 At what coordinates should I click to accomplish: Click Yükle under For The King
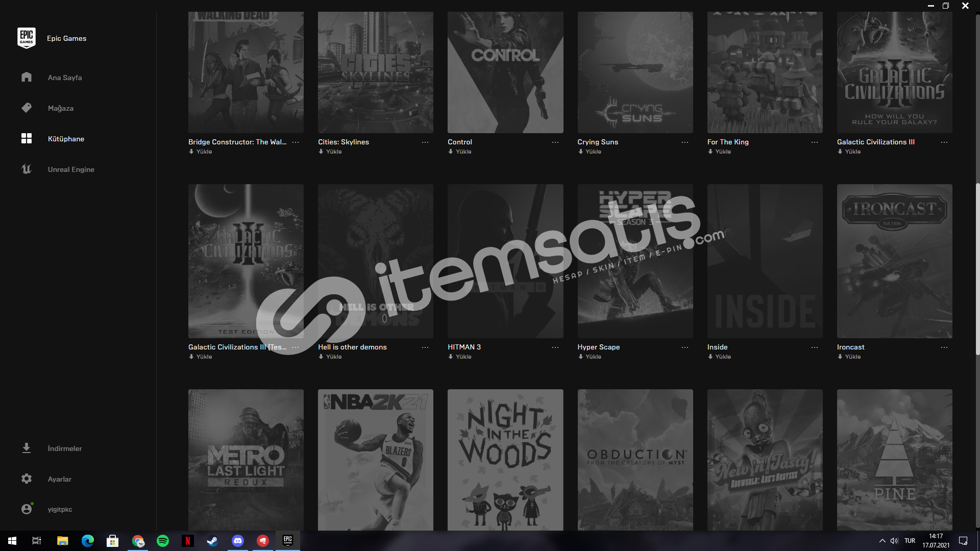[x=719, y=152]
